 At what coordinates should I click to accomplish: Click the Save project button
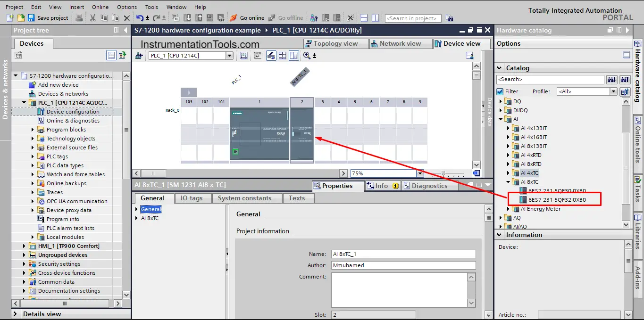[x=48, y=18]
